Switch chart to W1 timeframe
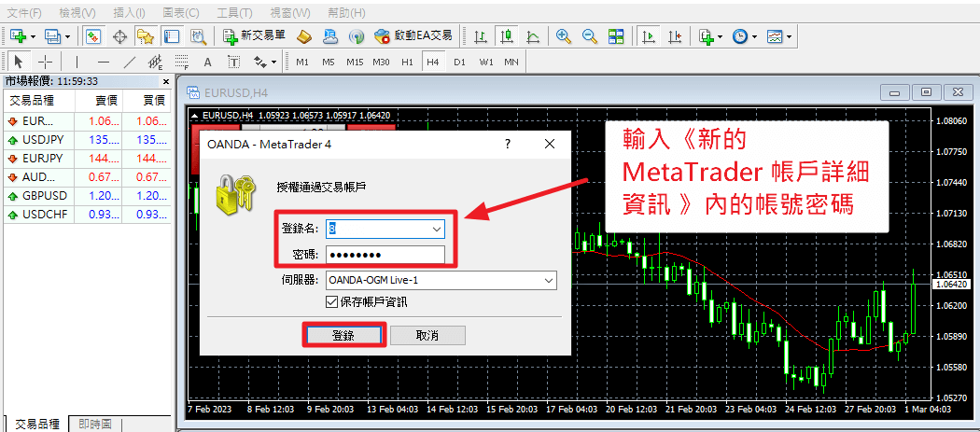The height and width of the screenshot is (432, 980). (486, 62)
